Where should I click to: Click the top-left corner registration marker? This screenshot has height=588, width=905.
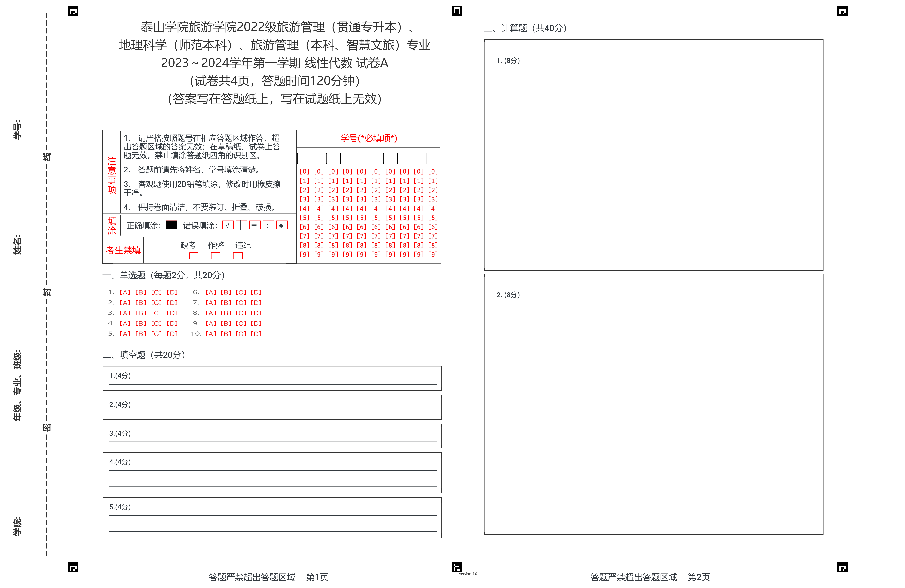(x=73, y=11)
